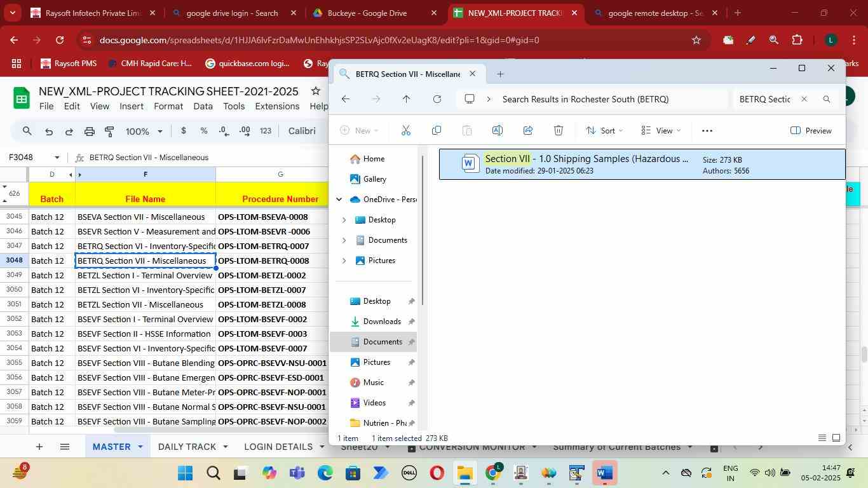The width and height of the screenshot is (868, 488).
Task: Open the Sort dropdown in File Explorer
Action: click(604, 130)
